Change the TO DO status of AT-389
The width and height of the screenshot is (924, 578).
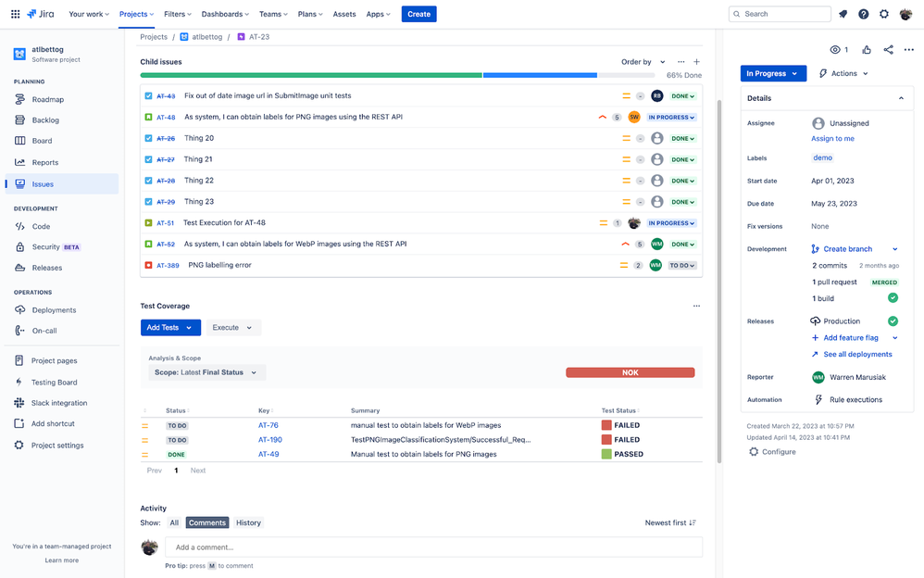(681, 266)
